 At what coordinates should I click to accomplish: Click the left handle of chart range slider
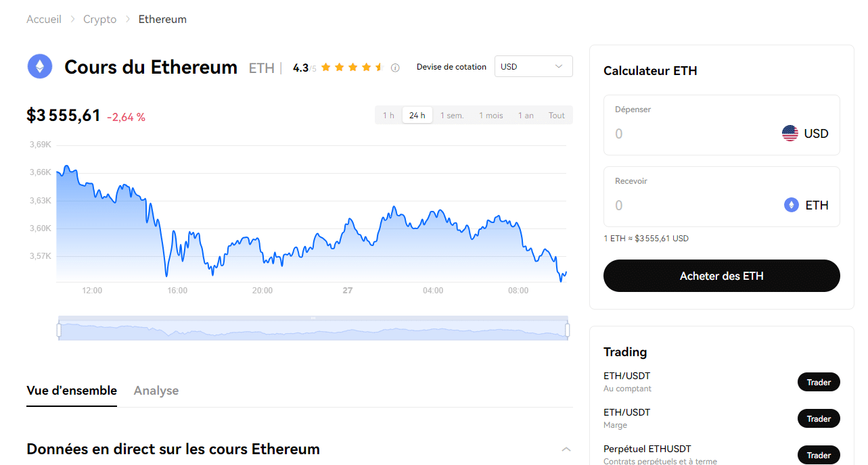[x=59, y=330]
